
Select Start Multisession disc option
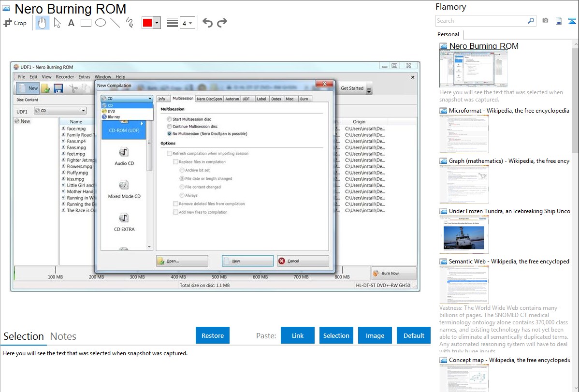point(169,119)
